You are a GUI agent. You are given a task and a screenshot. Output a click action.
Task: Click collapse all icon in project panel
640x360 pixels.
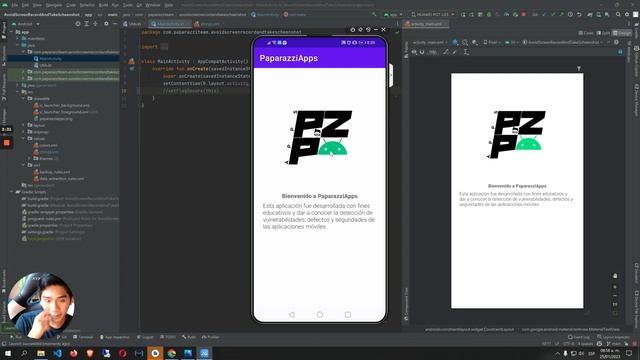(x=95, y=24)
